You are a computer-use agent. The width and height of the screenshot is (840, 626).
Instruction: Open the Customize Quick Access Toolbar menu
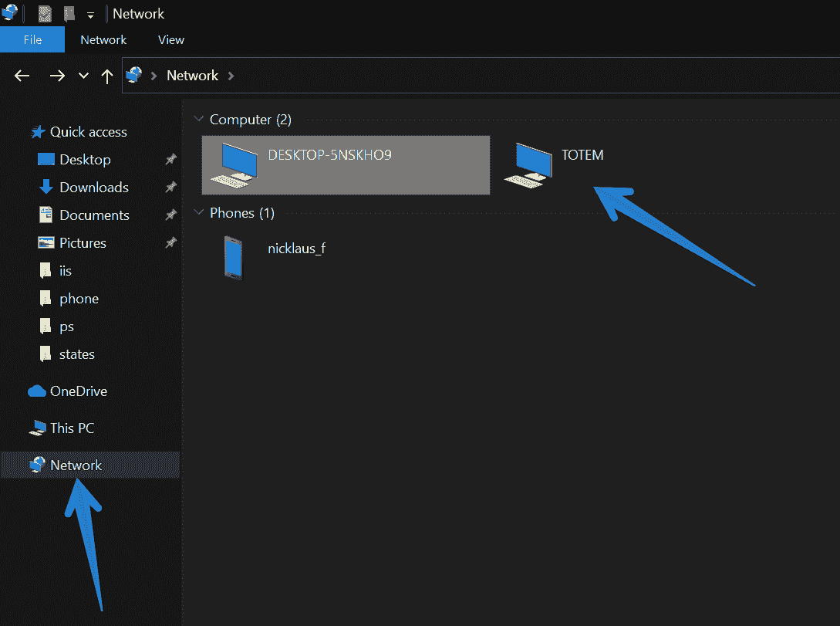90,13
